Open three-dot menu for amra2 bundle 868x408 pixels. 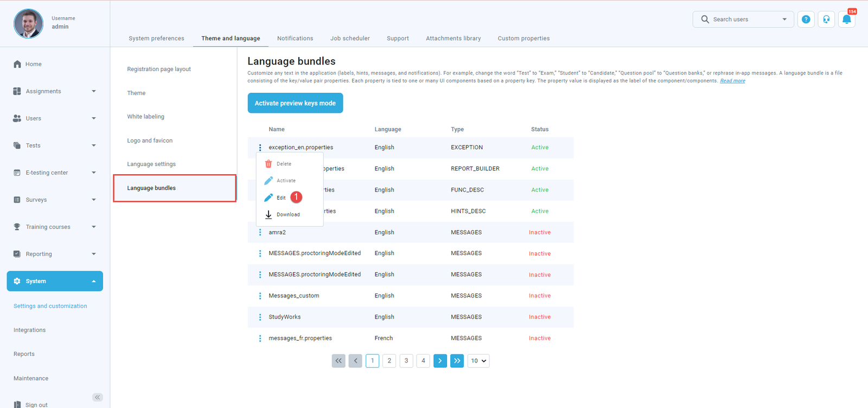coord(260,232)
